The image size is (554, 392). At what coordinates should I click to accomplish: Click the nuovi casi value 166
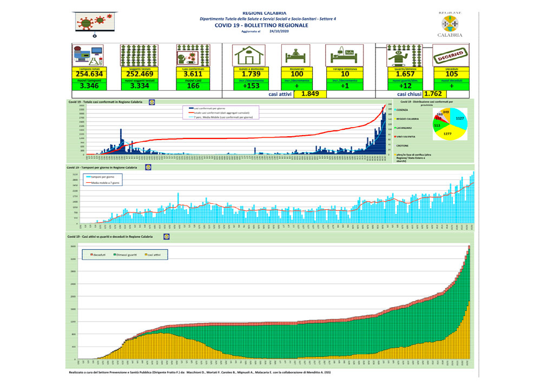click(x=193, y=86)
